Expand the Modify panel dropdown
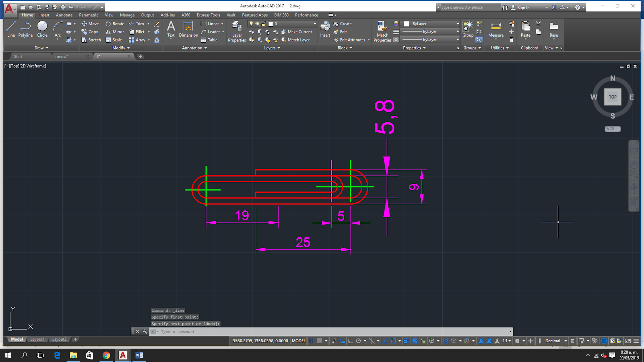This screenshot has height=362, width=644. pos(120,48)
